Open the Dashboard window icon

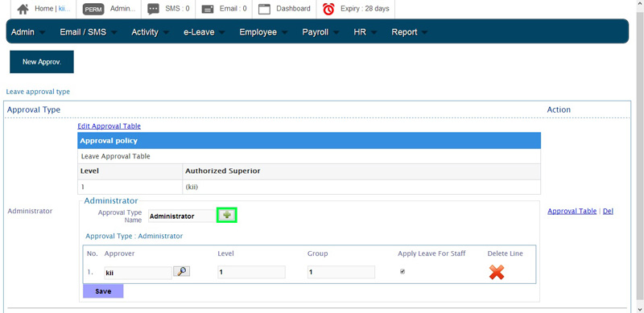pyautogui.click(x=264, y=9)
